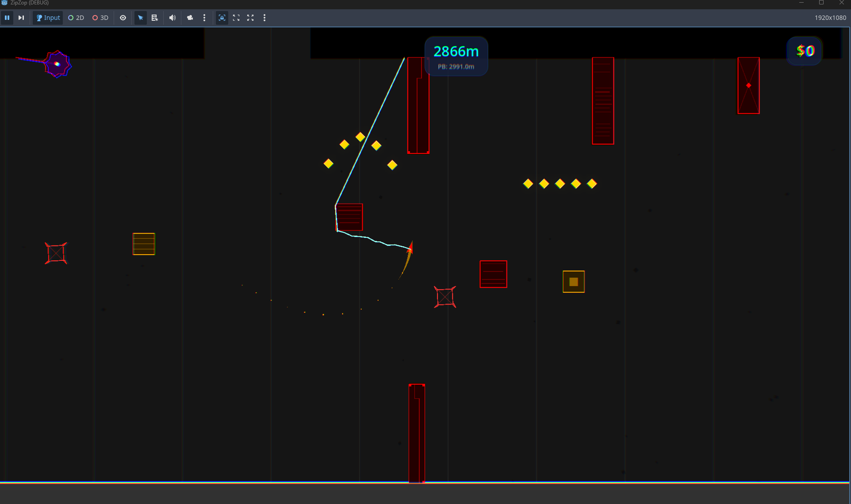
Task: Pause the running game
Action: [x=7, y=18]
